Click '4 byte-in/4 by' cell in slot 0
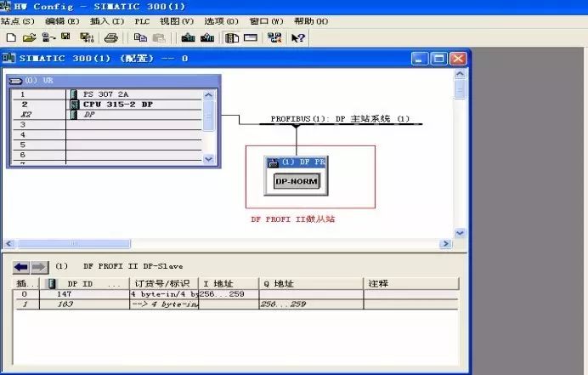Viewport: 588px width, 375px height. pos(164,294)
